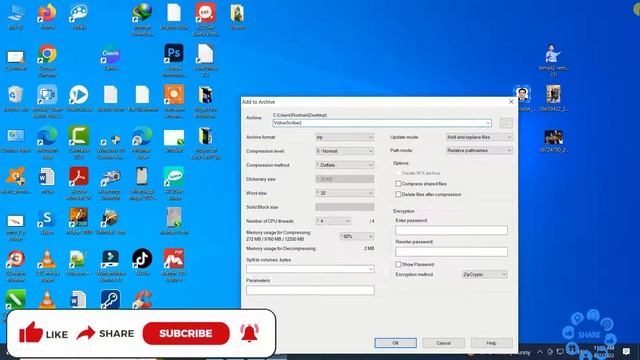
Task: Launch the labeled VLC media player shortcut
Action: click(x=47, y=265)
